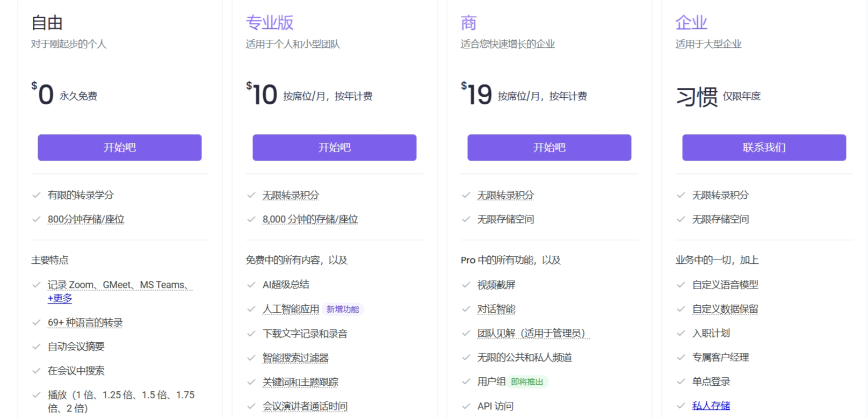Click 开始吧 button under the 自由 plan
This screenshot has height=418, width=868.
click(119, 148)
